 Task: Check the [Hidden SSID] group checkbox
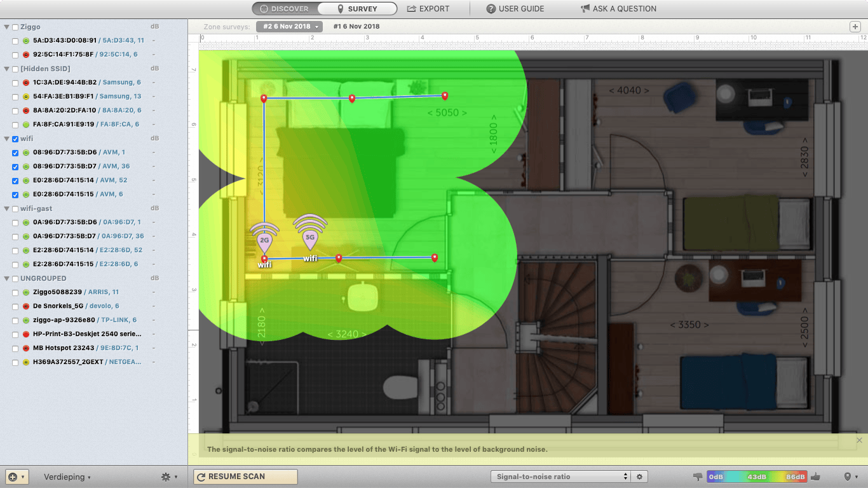[x=15, y=69]
